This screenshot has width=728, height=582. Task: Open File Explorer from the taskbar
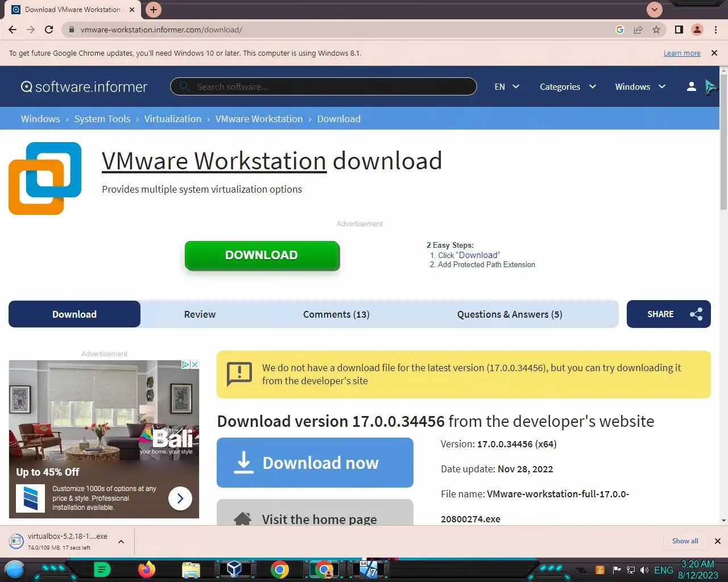(x=191, y=569)
